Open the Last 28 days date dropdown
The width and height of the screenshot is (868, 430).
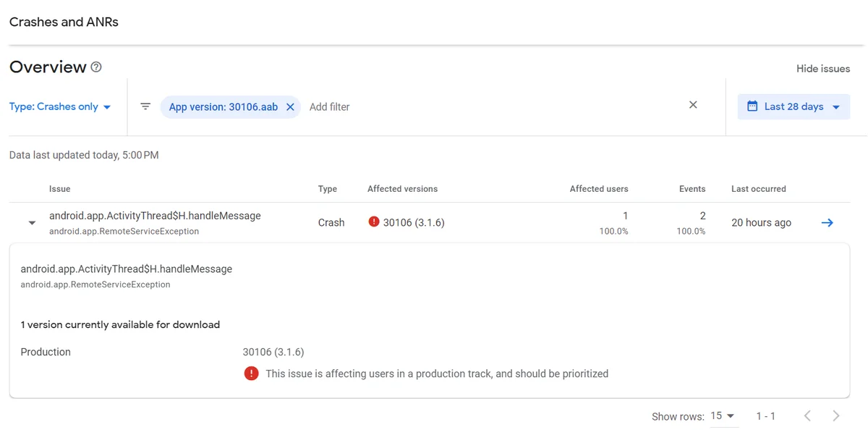pos(794,106)
